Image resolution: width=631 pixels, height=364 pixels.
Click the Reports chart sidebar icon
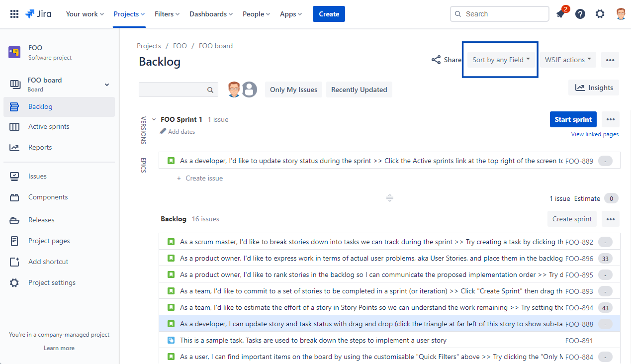[14, 148]
